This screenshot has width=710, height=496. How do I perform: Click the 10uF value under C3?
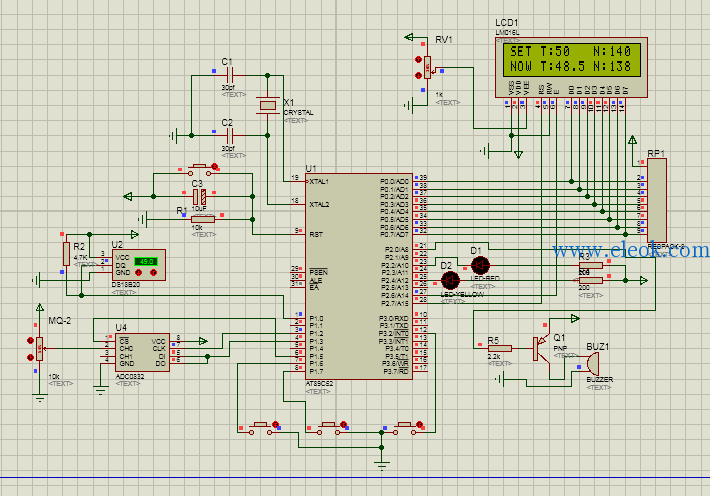tap(199, 209)
